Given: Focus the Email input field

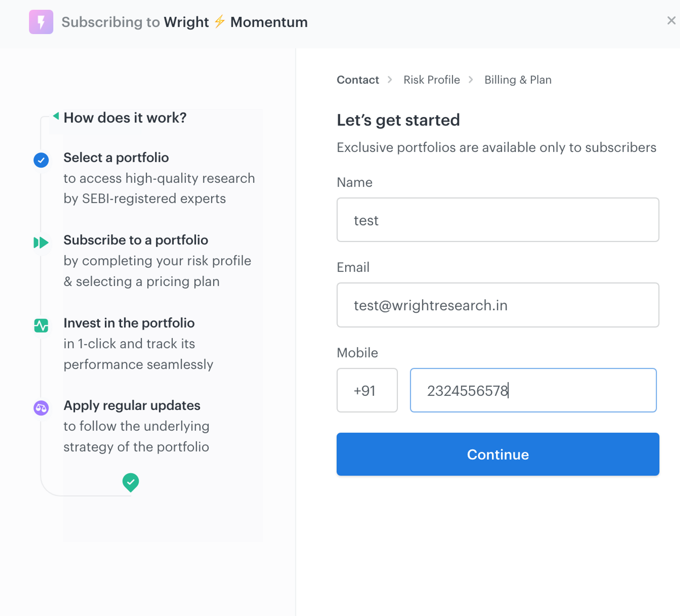Looking at the screenshot, I should point(498,305).
